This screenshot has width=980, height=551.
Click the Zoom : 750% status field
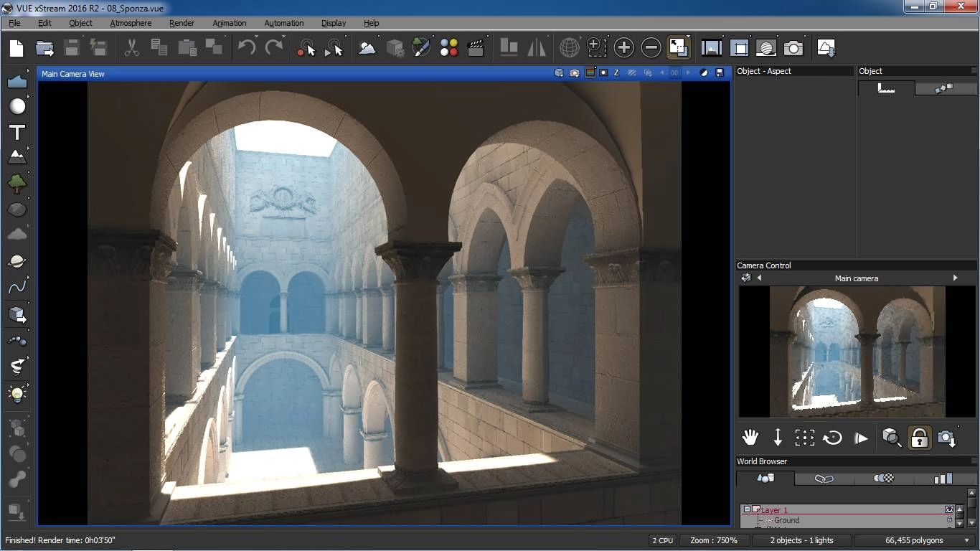tap(713, 541)
